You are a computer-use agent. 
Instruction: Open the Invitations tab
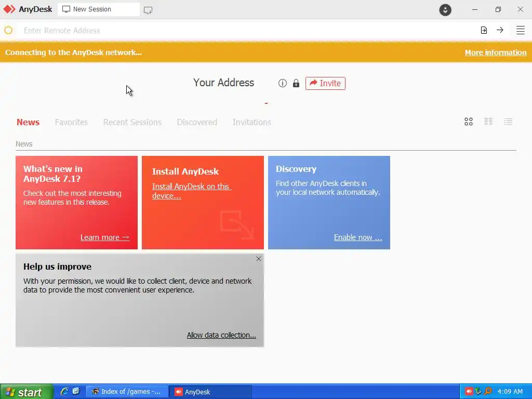coord(252,122)
